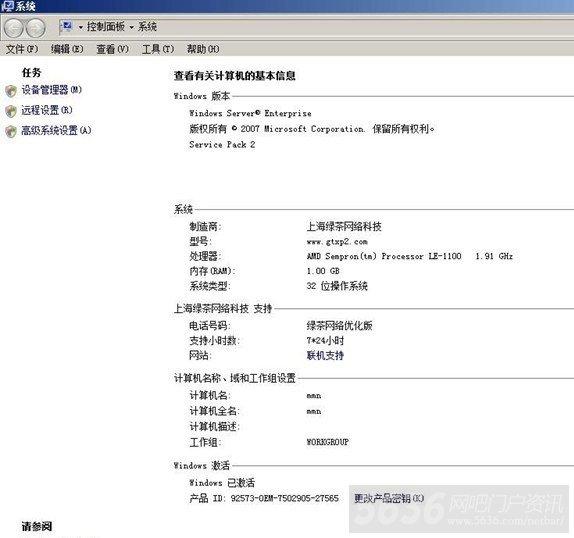This screenshot has width=574, height=538.
Task: Follow the 联机支持 website link
Action: click(x=325, y=355)
